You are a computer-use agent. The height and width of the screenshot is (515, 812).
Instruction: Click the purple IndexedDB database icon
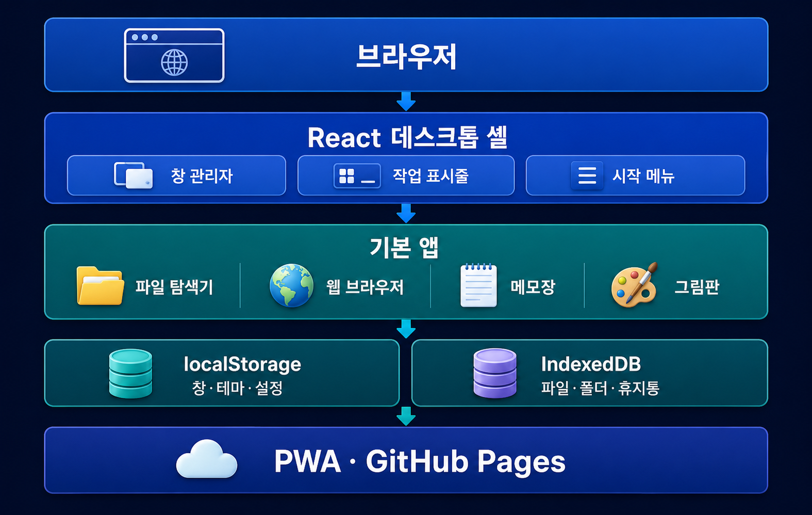tap(495, 374)
